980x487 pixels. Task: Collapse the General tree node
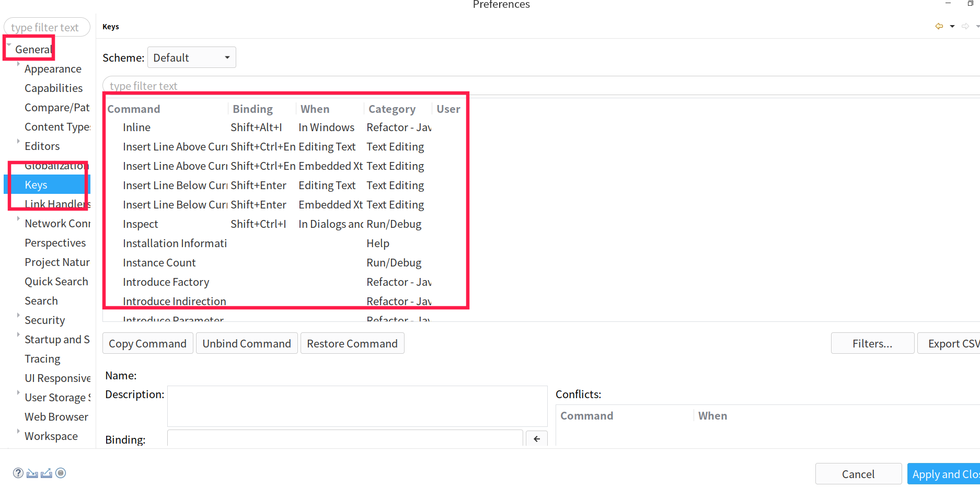click(x=9, y=45)
